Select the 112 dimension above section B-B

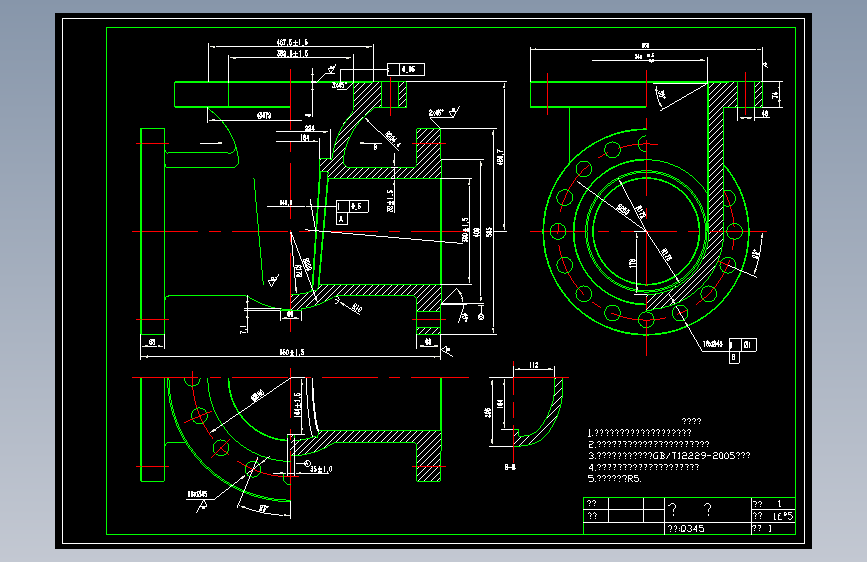pos(534,365)
